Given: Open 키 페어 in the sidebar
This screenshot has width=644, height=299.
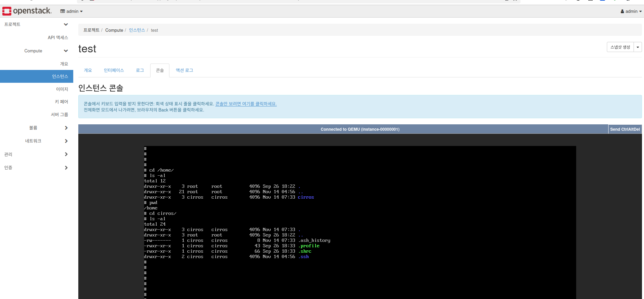Looking at the screenshot, I should pyautogui.click(x=61, y=102).
